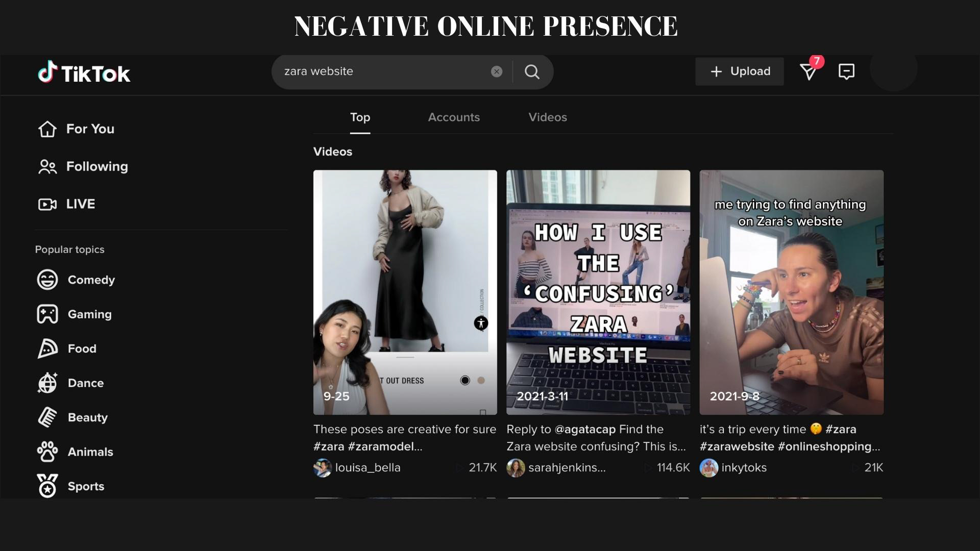Click the Upload button
Image resolution: width=980 pixels, height=551 pixels.
pyautogui.click(x=740, y=71)
